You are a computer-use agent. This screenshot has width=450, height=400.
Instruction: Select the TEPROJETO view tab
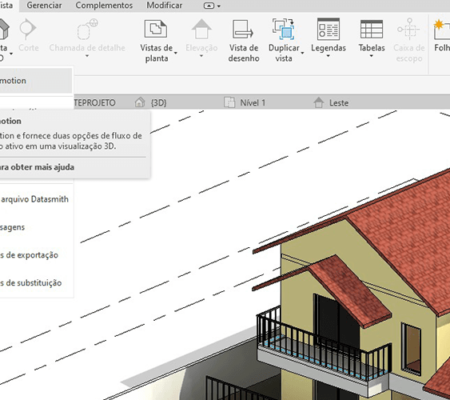[95, 103]
